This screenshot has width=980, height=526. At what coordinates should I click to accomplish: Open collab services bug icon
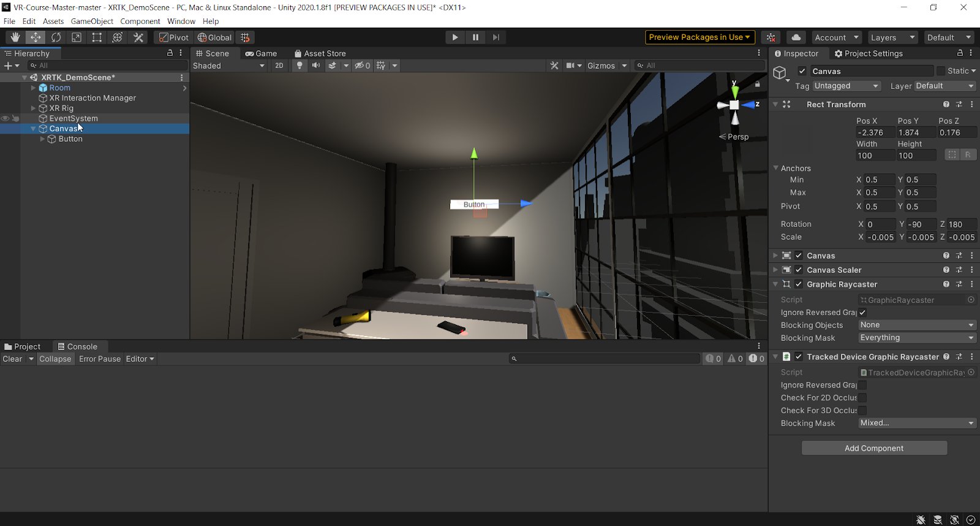pos(771,37)
